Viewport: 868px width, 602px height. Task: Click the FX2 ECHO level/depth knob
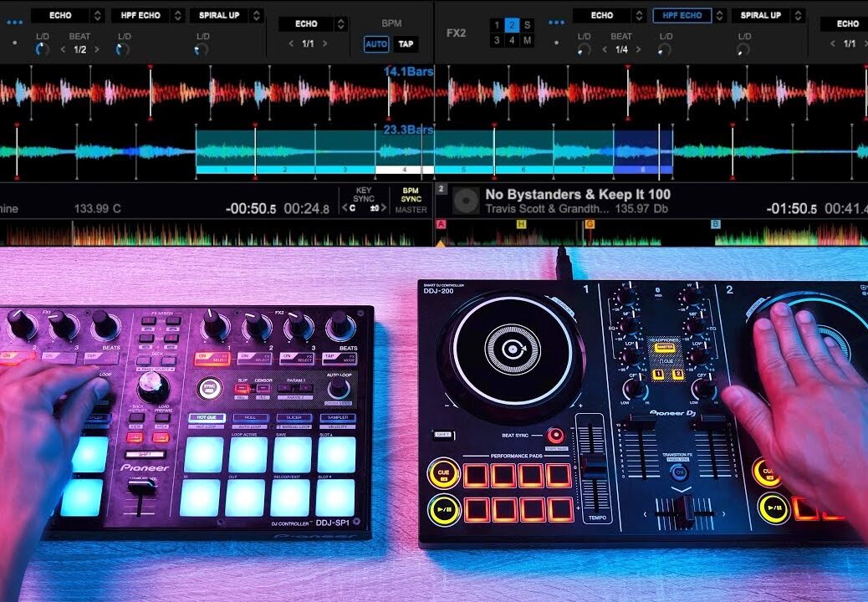pyautogui.click(x=584, y=49)
